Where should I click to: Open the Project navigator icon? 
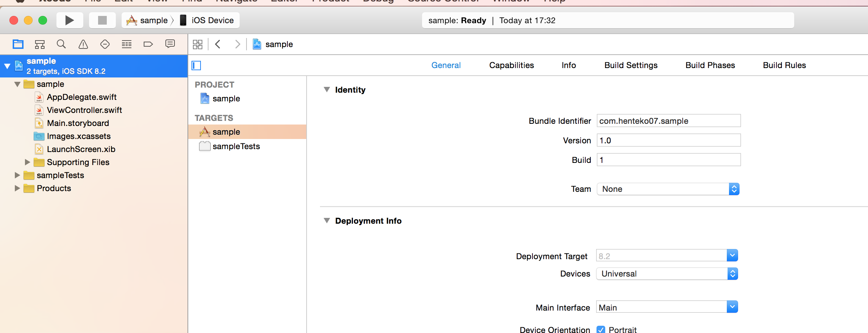[x=17, y=44]
